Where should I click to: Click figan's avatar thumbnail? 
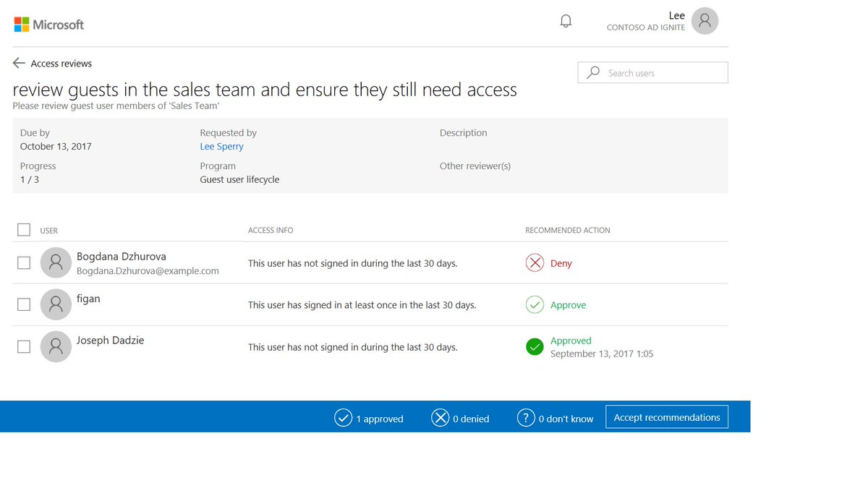56,304
